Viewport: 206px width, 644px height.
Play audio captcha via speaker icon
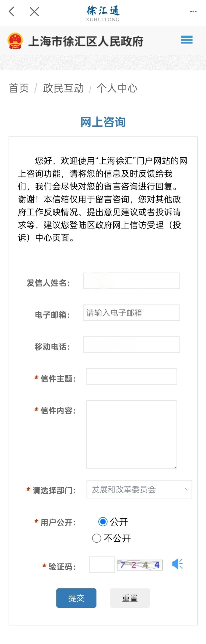tap(177, 563)
